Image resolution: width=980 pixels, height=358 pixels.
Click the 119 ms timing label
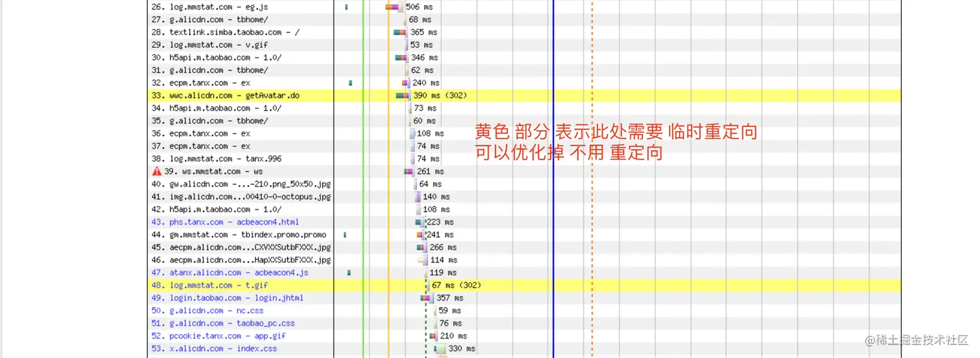tap(443, 273)
